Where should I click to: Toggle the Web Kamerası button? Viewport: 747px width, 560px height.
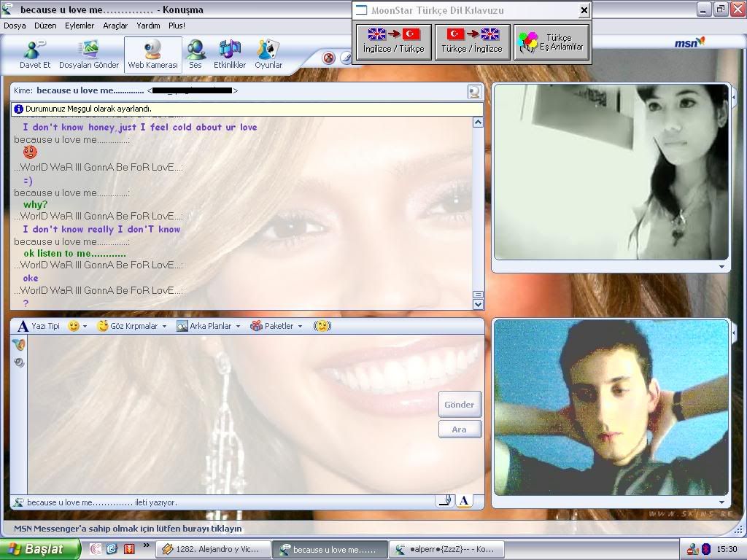152,53
